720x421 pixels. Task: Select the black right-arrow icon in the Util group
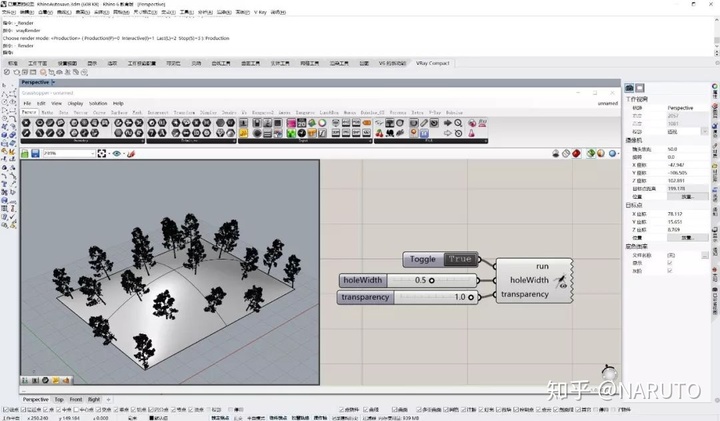(447, 123)
